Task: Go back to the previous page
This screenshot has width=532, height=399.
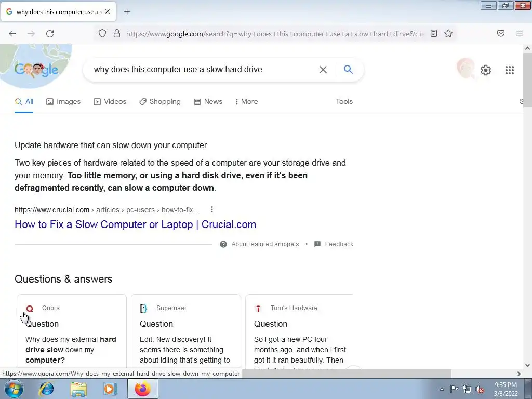Action: pos(12,34)
